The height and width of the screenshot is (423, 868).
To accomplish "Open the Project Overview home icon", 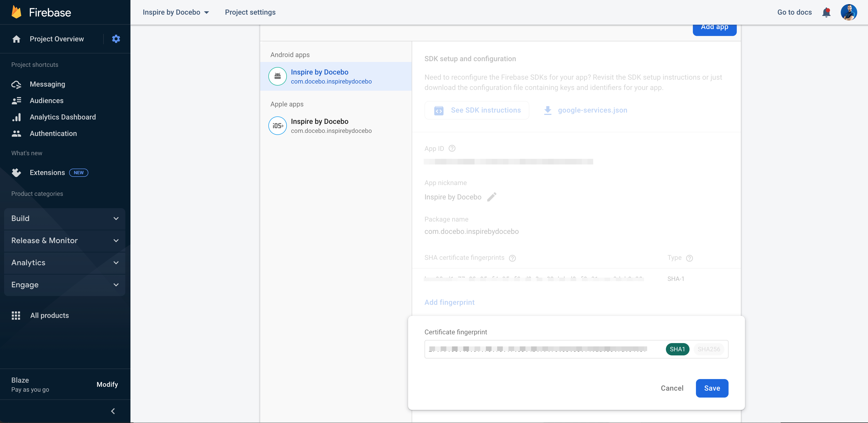I will coord(16,39).
